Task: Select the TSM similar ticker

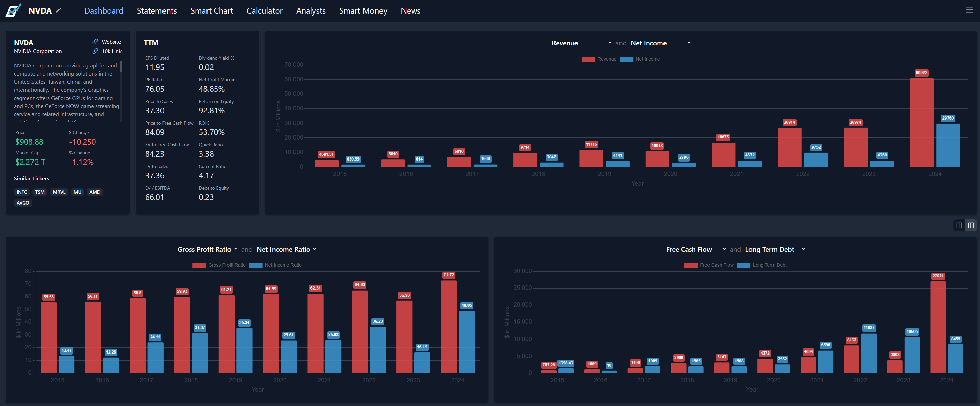Action: tap(40, 192)
